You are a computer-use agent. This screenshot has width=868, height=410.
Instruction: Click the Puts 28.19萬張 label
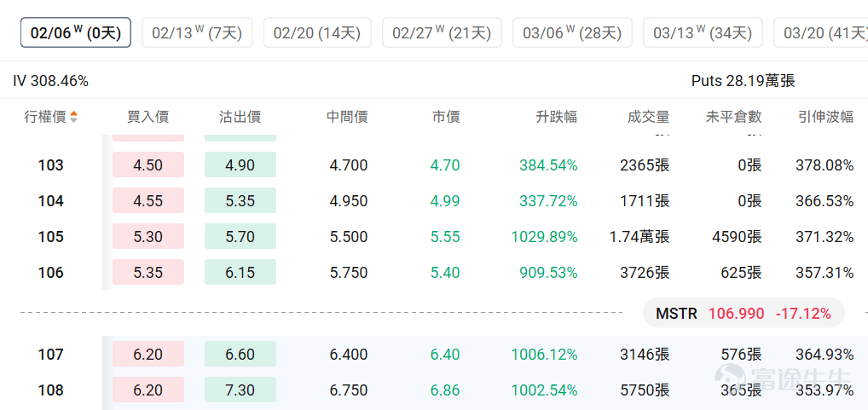tap(744, 81)
